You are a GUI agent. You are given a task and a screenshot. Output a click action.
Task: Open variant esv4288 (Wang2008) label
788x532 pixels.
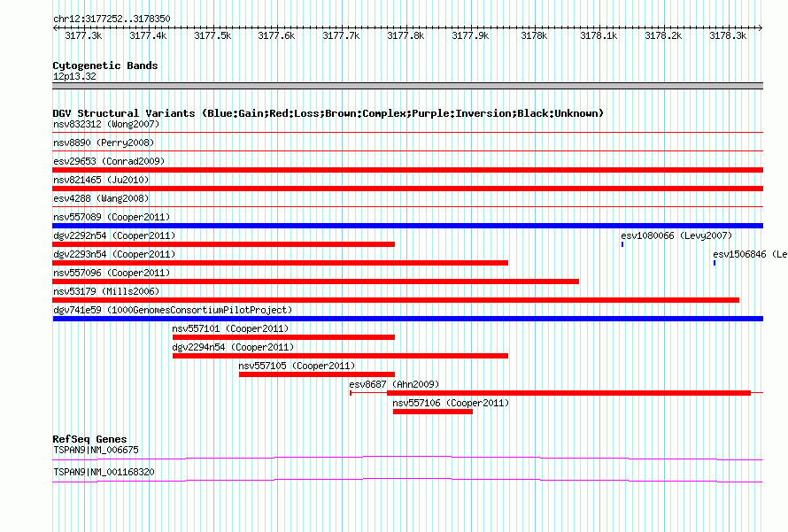(101, 198)
